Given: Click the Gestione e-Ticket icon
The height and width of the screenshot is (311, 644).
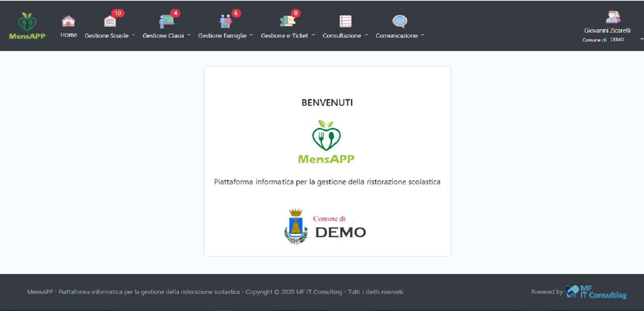Looking at the screenshot, I should pos(287,21).
